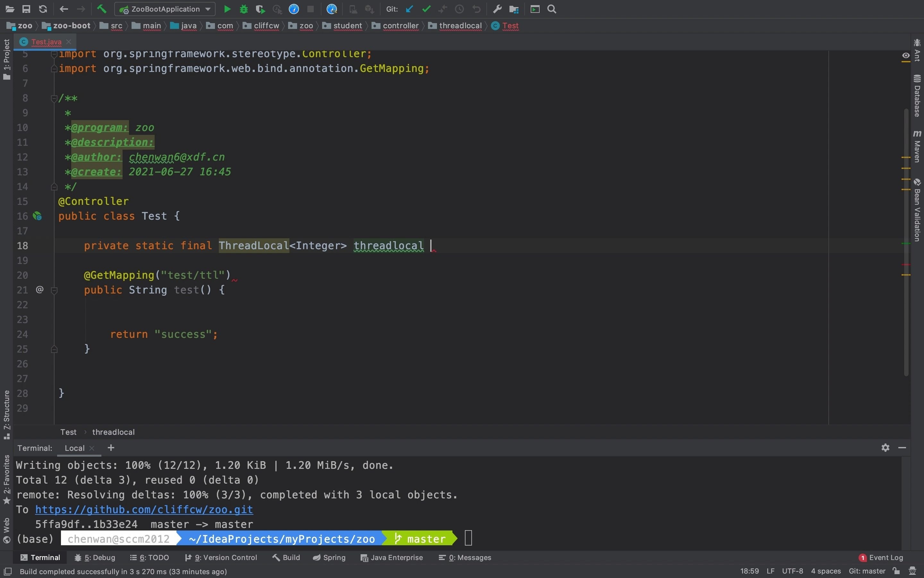Viewport: 924px width, 578px height.
Task: Open Project Structure folder icon
Action: (514, 9)
